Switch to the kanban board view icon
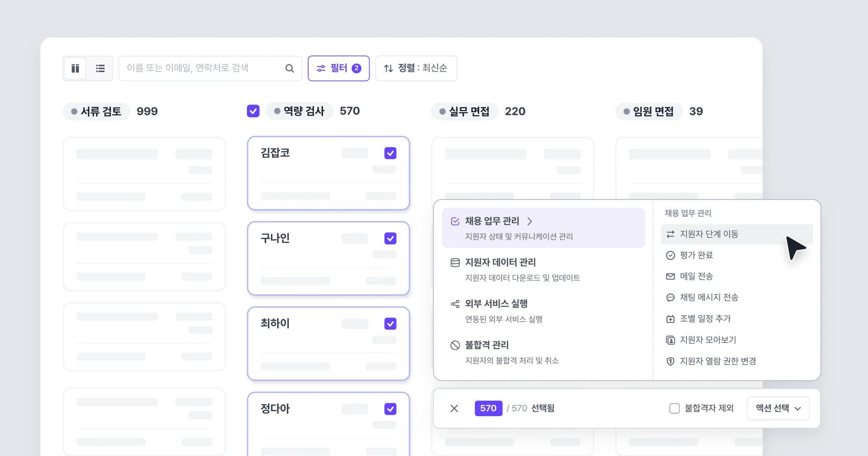Viewport: 868px width, 456px height. pyautogui.click(x=75, y=68)
